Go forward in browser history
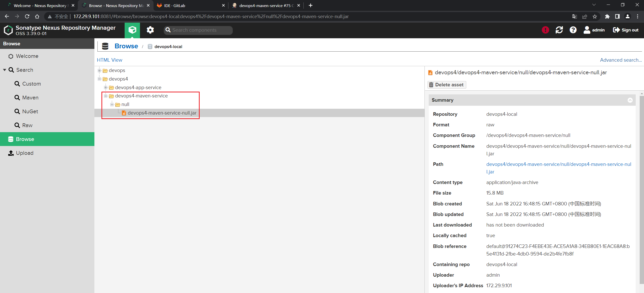This screenshot has height=293, width=644. (17, 16)
